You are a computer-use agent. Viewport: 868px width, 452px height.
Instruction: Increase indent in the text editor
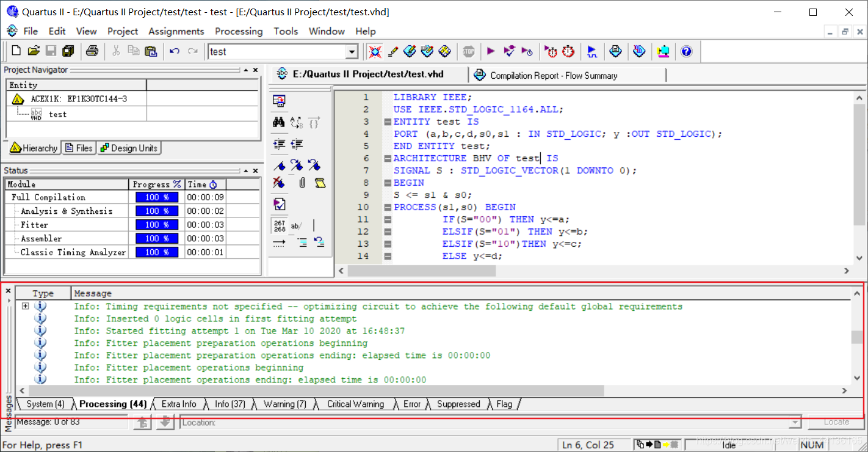coord(279,144)
